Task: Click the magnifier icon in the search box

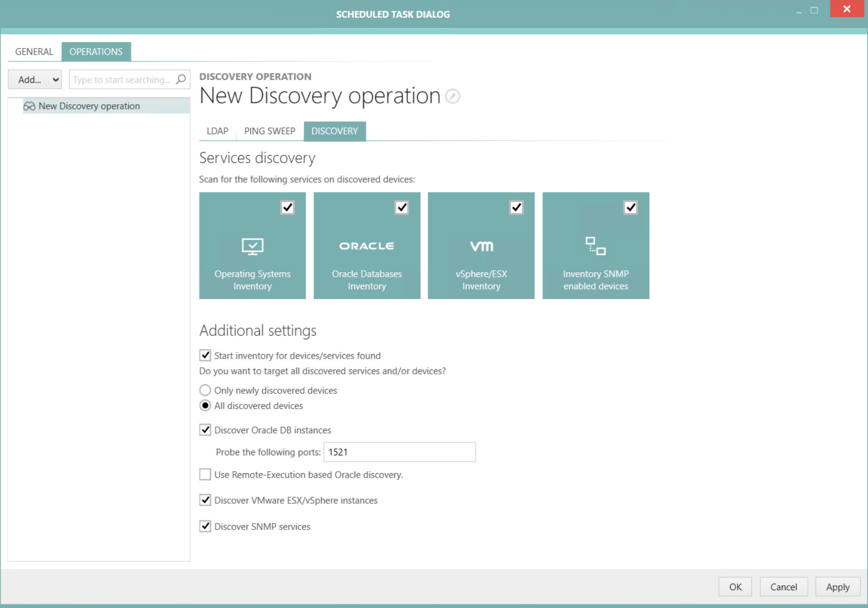Action: (181, 79)
